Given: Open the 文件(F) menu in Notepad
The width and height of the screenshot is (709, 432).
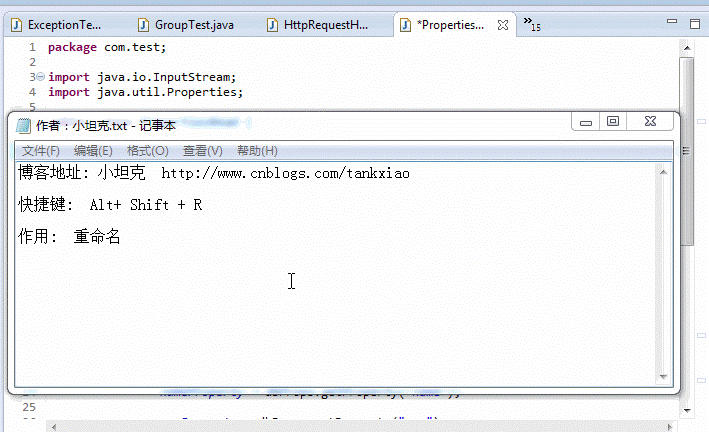Looking at the screenshot, I should click(41, 151).
